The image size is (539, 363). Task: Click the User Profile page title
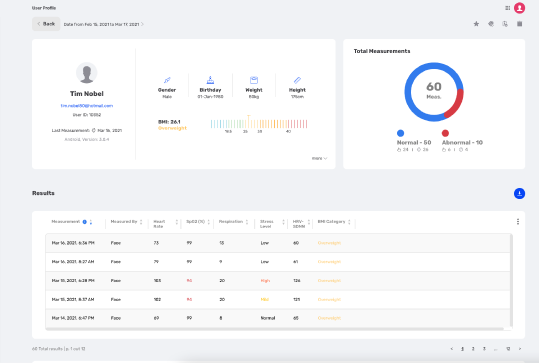click(44, 8)
